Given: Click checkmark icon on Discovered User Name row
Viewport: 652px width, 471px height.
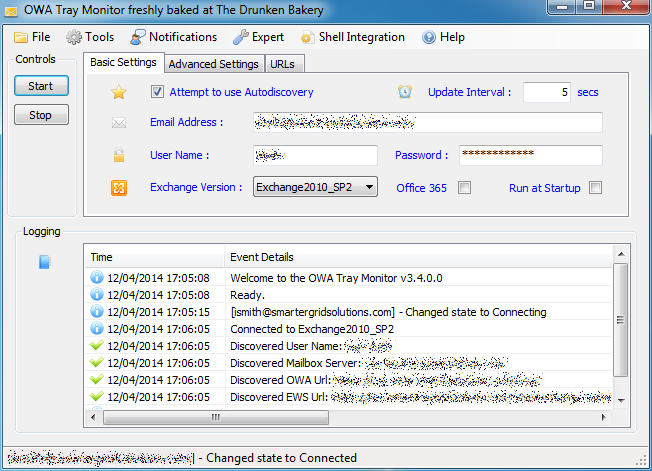Looking at the screenshot, I should point(96,345).
